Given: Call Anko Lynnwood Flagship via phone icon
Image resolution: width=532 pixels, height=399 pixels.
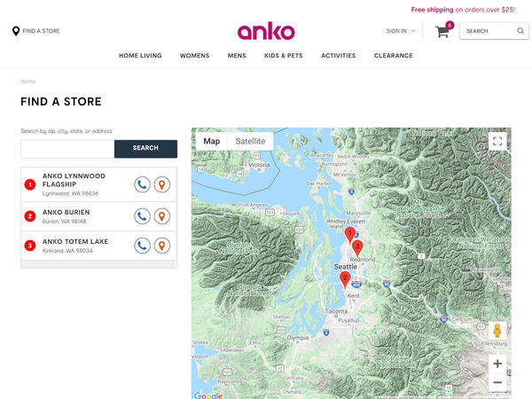Looking at the screenshot, I should coord(142,184).
